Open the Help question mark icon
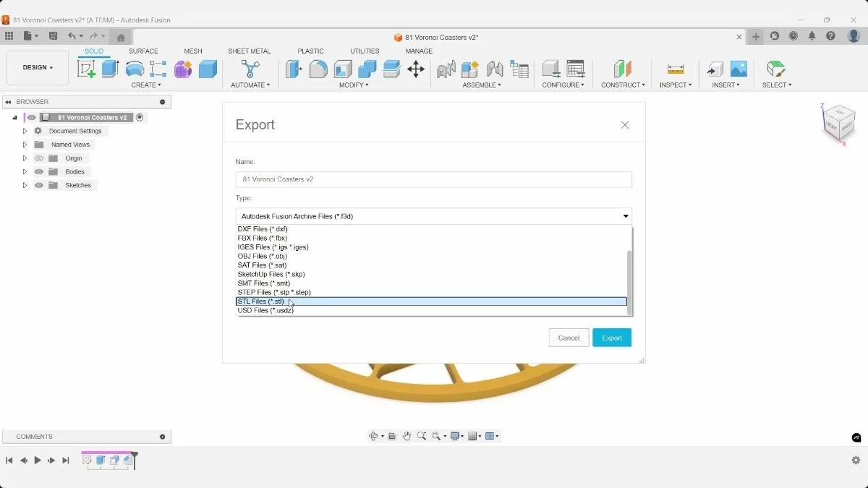868x488 pixels. click(x=831, y=36)
